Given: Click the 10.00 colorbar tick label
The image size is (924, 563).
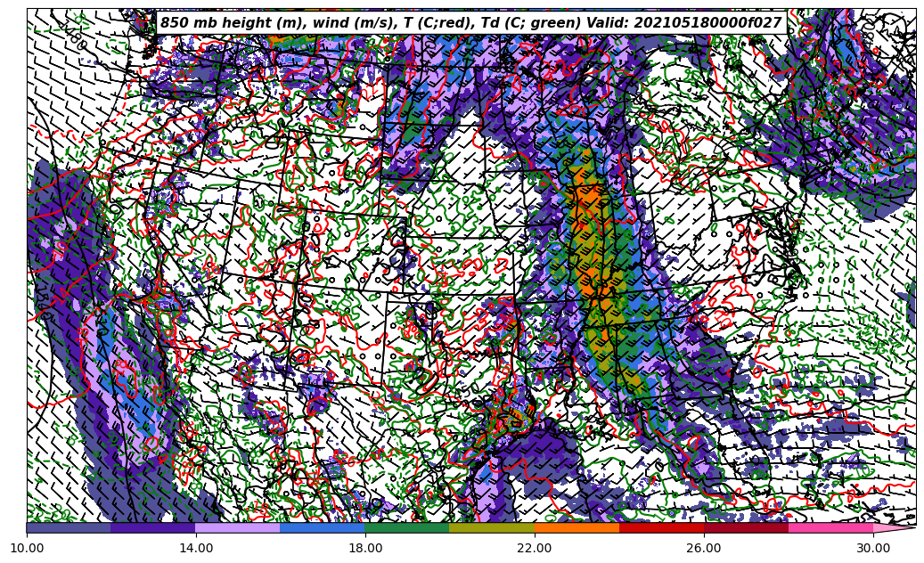Looking at the screenshot, I should (27, 549).
